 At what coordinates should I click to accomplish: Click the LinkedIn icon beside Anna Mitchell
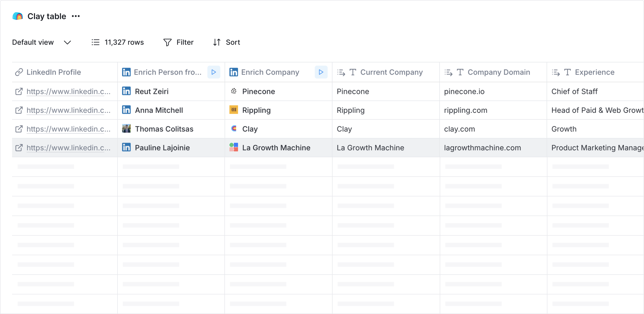tap(127, 110)
